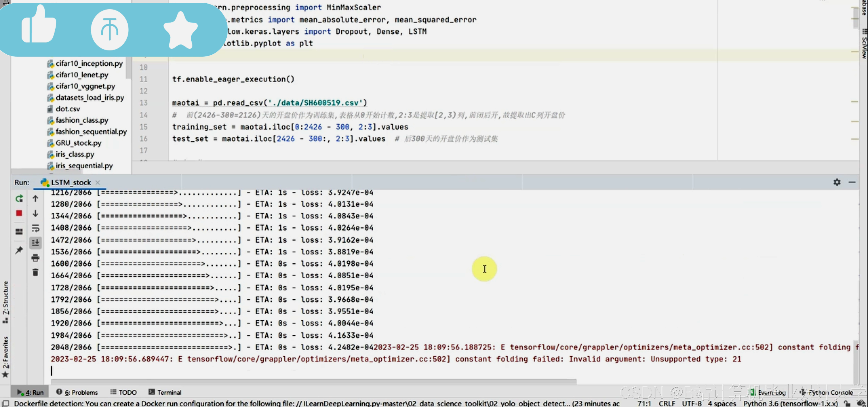This screenshot has width=868, height=407.
Task: Click the star favorite icon overlay
Action: click(180, 30)
